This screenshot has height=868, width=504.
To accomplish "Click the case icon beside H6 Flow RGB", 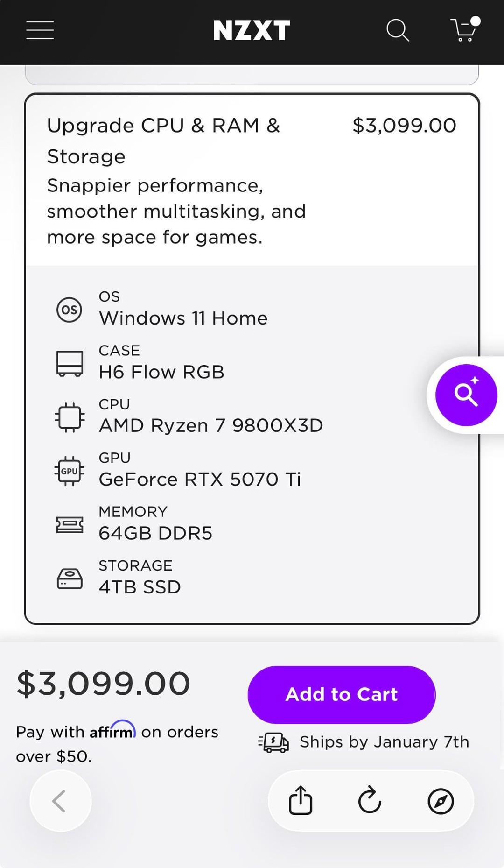I will click(x=70, y=363).
